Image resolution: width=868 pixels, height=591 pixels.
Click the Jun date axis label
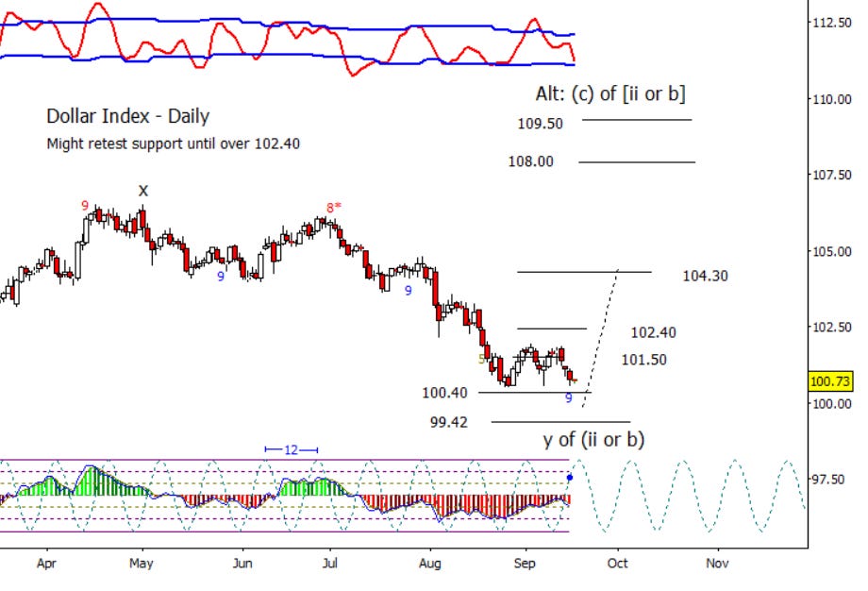[242, 564]
